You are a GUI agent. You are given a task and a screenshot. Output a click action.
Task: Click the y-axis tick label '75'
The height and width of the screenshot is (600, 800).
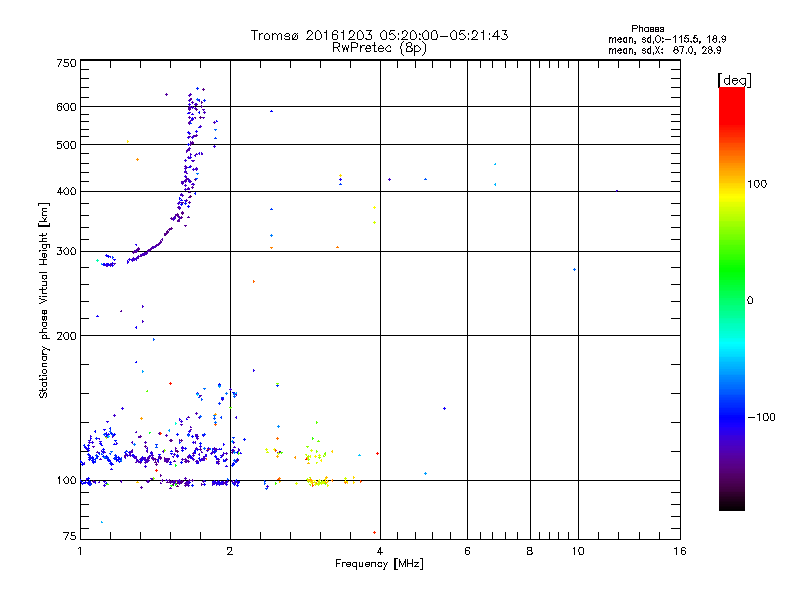click(x=70, y=536)
